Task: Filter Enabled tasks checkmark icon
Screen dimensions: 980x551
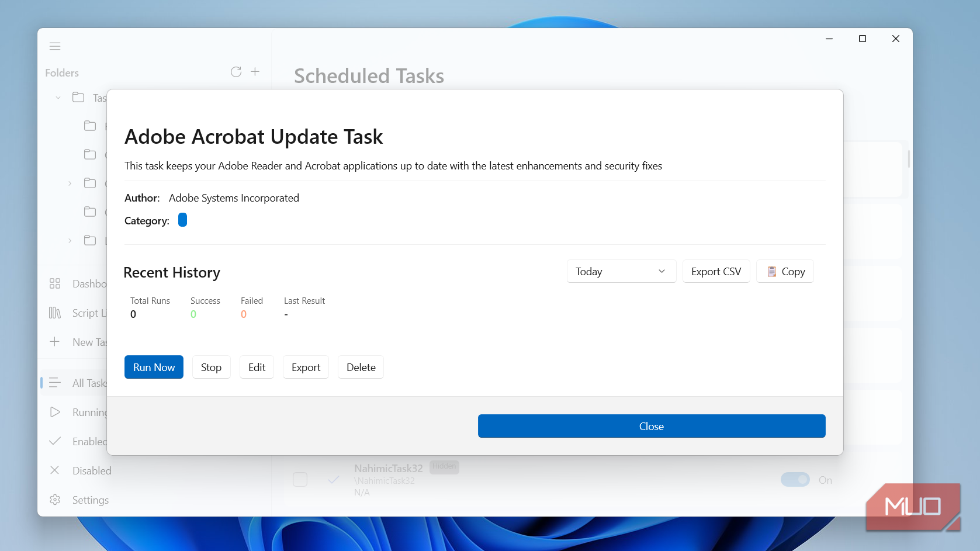Action: (x=55, y=441)
